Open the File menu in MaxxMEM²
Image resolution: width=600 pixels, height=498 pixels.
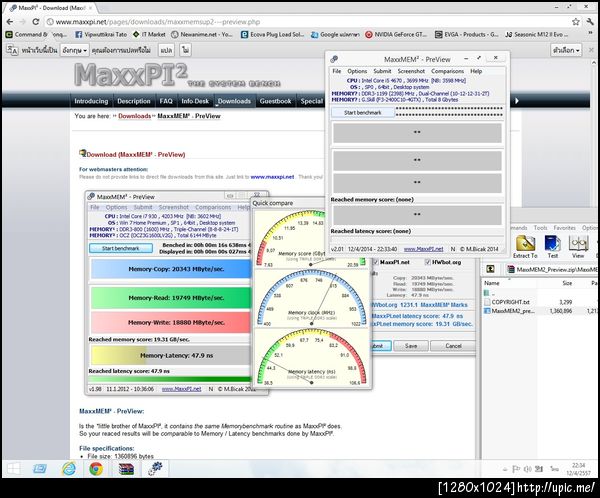click(337, 71)
